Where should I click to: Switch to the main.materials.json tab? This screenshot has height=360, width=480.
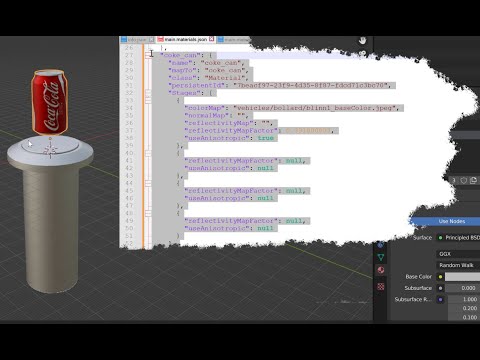185,39
